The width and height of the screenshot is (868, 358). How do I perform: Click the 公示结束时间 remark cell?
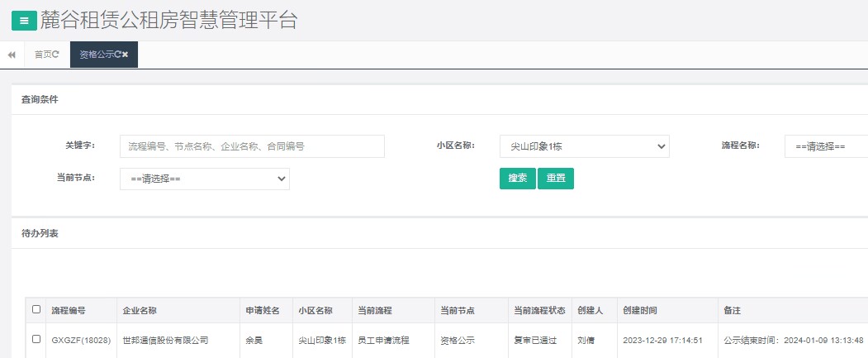(794, 341)
